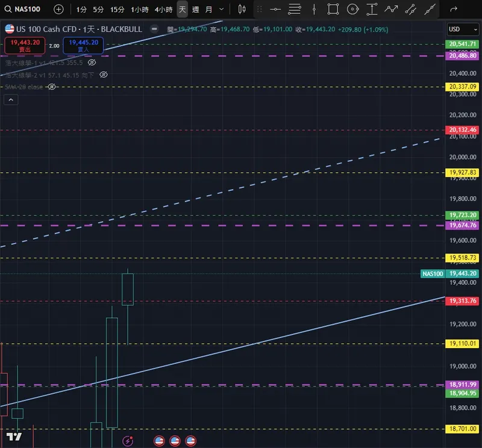482x448 pixels.
Task: Select the circle drawing tool
Action: pyautogui.click(x=352, y=9)
